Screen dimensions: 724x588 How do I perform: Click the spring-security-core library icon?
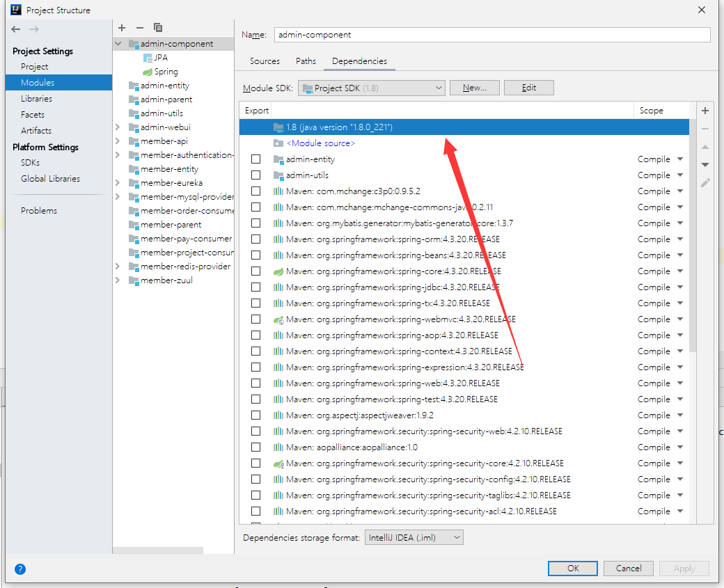click(x=278, y=463)
